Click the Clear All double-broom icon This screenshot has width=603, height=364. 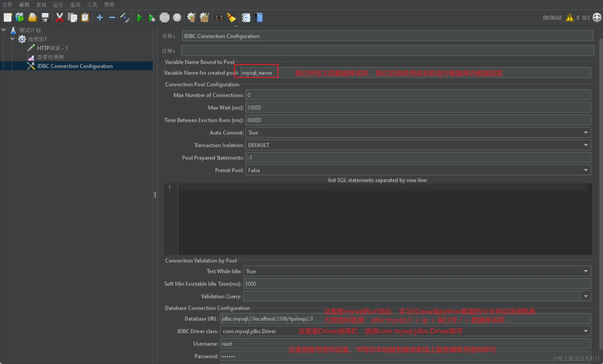[204, 18]
